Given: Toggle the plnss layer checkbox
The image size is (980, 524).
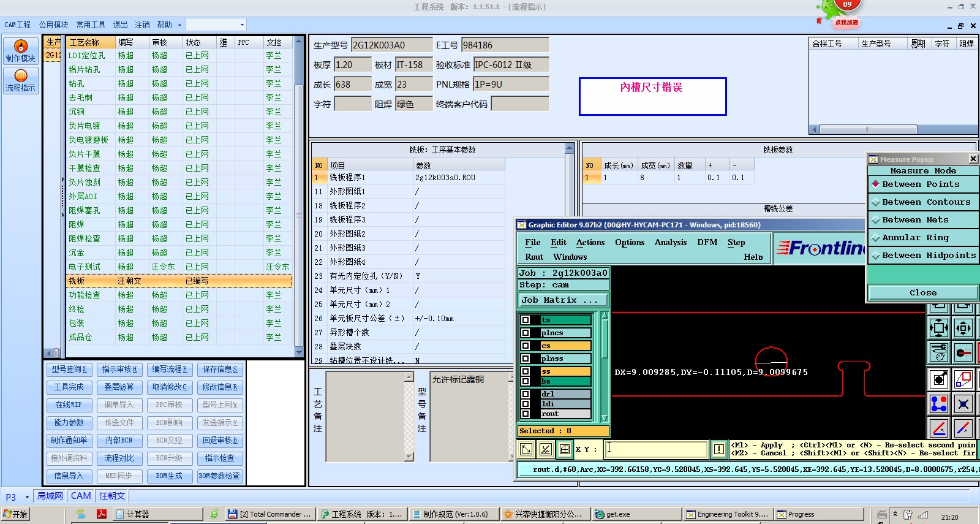Looking at the screenshot, I should point(526,359).
